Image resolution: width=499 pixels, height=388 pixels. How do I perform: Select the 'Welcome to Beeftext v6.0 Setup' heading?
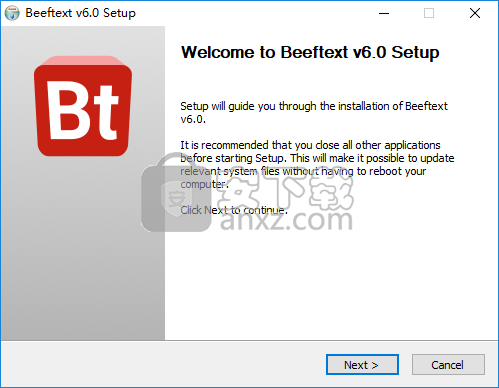pyautogui.click(x=310, y=52)
